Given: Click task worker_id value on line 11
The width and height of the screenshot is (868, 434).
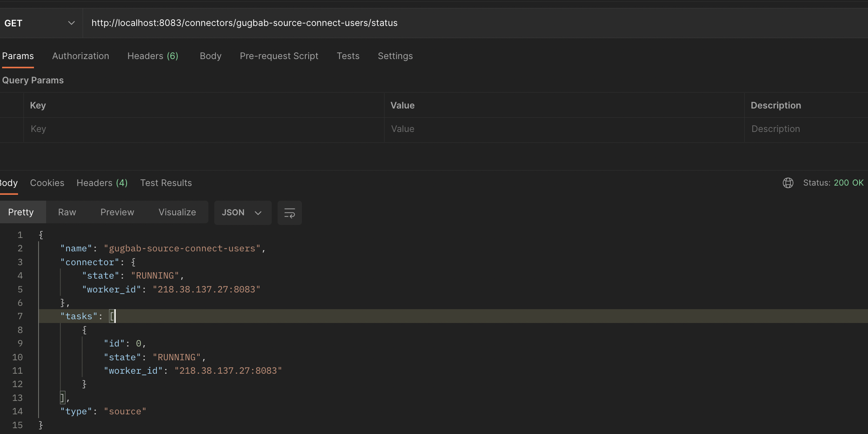Looking at the screenshot, I should pos(228,371).
